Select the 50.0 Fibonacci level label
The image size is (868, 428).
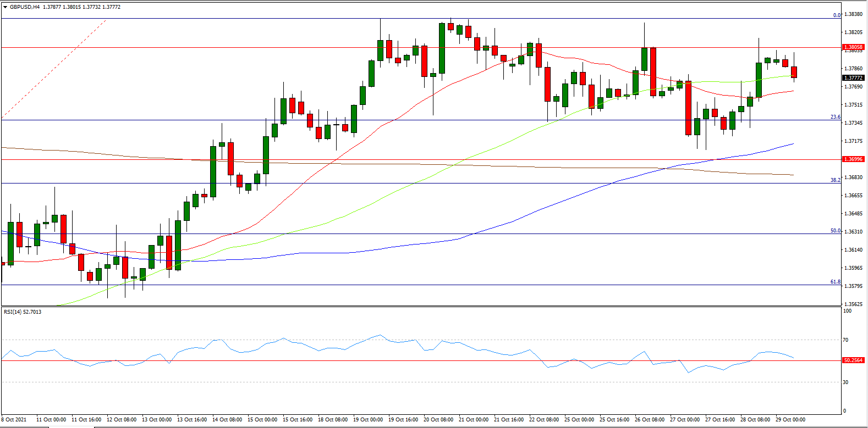click(x=835, y=231)
